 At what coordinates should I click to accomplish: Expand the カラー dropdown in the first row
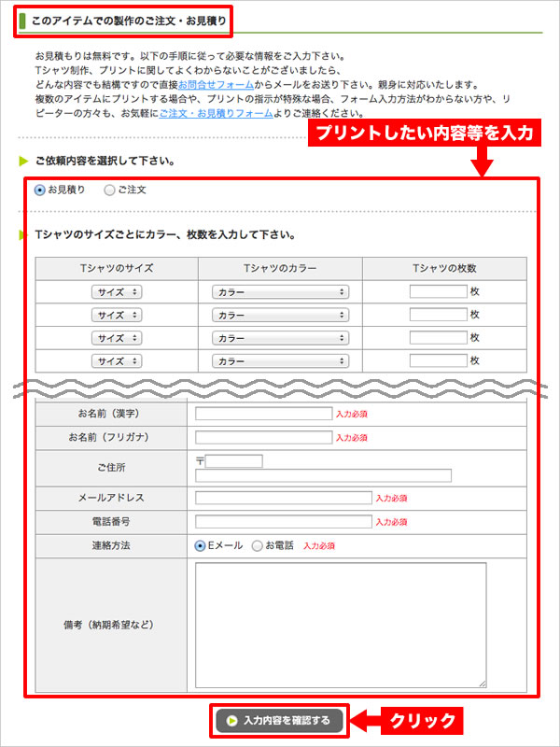tap(280, 291)
